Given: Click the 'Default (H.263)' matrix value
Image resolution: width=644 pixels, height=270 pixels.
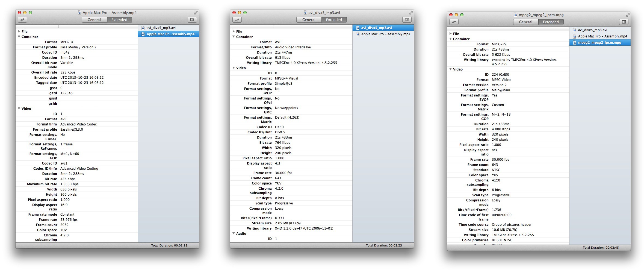Looking at the screenshot, I should 287,118.
